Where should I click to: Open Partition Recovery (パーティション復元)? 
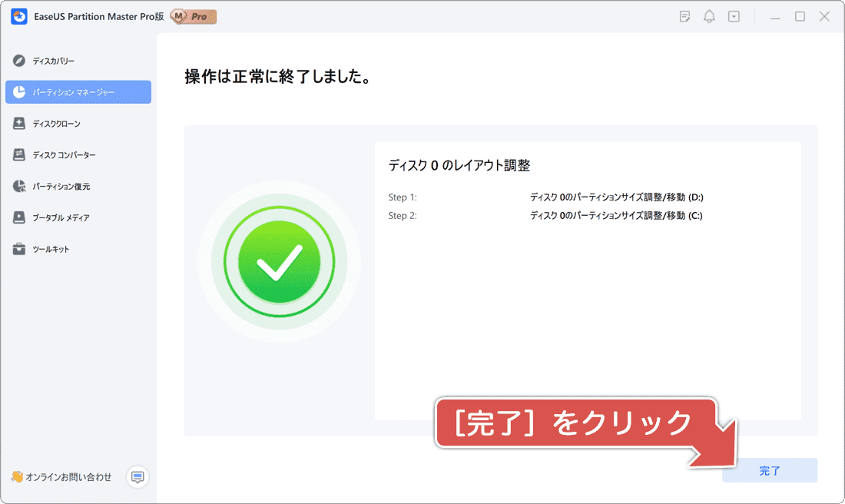[18, 186]
